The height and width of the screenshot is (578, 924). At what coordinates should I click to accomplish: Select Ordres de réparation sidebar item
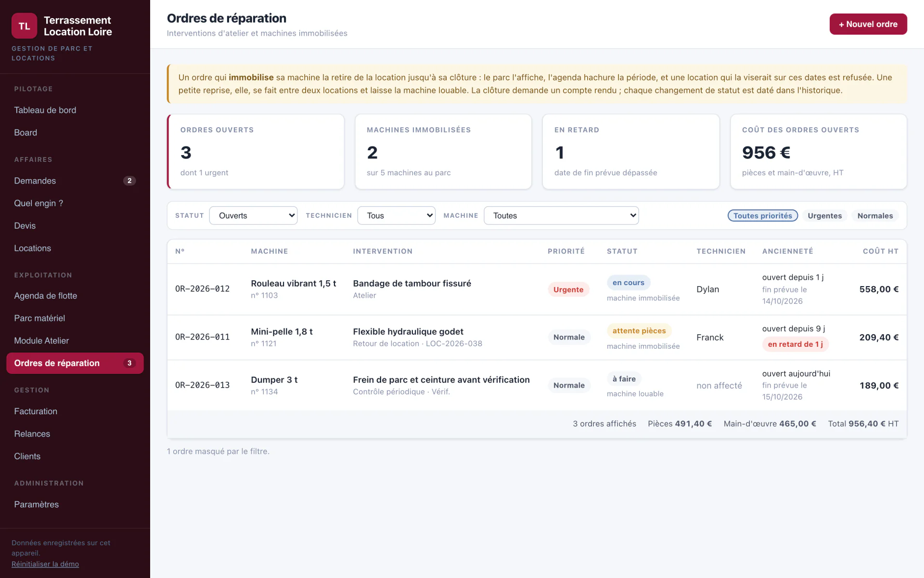pos(75,363)
